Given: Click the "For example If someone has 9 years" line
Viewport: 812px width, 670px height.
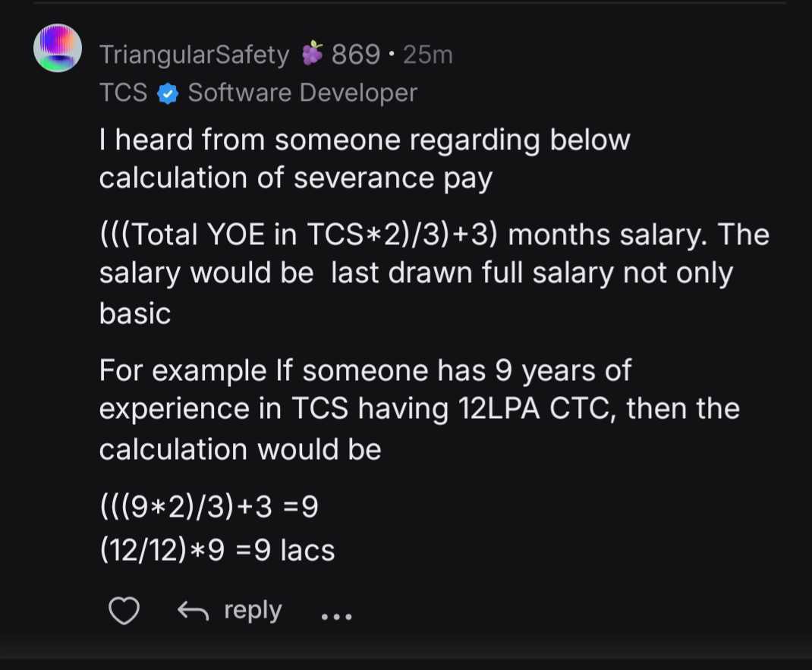Looking at the screenshot, I should (365, 370).
